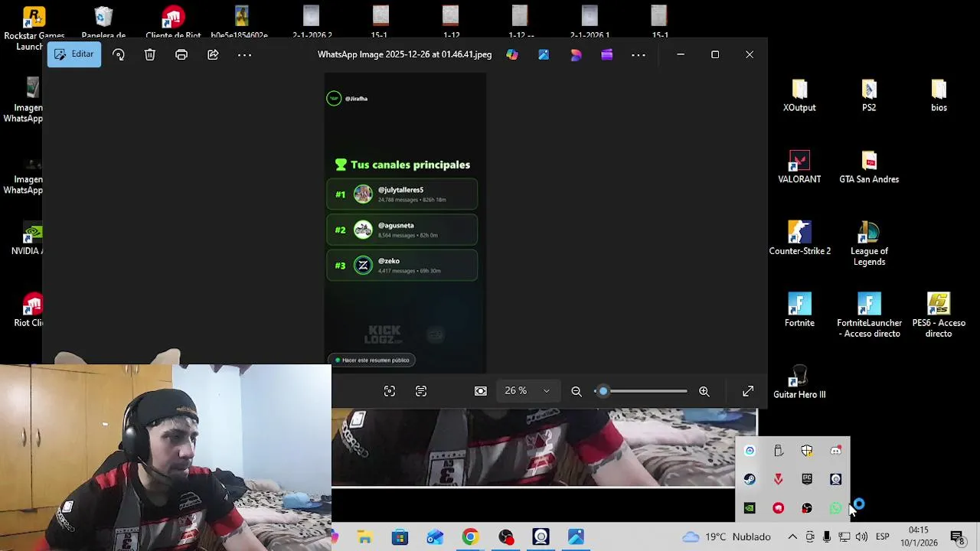
Task: Select Rockstar Games Launcher desktop icon
Action: 34,27
